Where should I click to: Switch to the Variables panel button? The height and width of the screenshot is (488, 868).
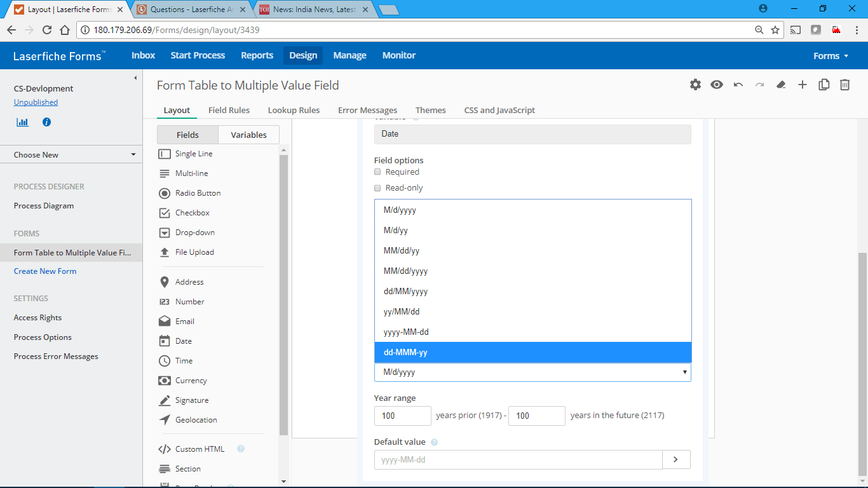pos(248,135)
